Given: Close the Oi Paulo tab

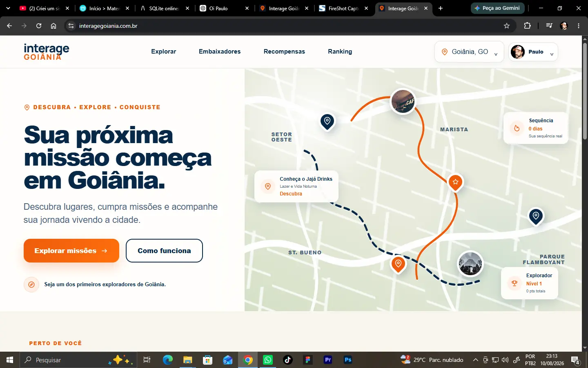Looking at the screenshot, I should [x=247, y=8].
